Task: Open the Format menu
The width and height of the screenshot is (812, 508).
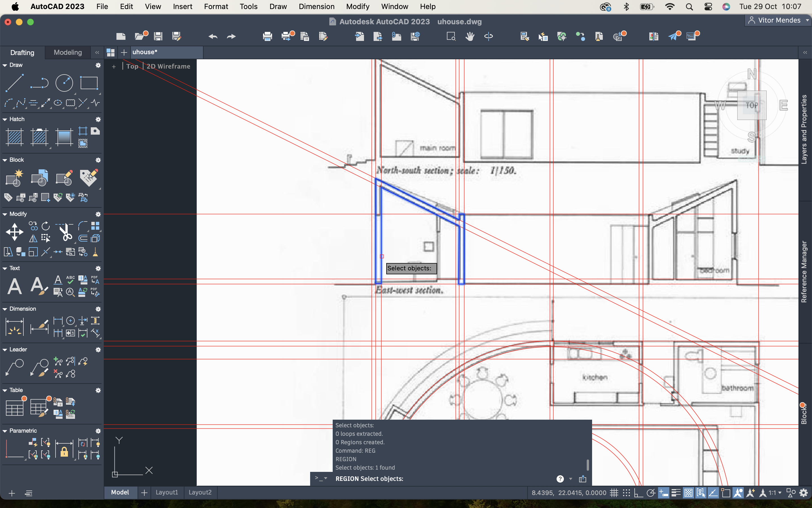Action: [x=216, y=6]
